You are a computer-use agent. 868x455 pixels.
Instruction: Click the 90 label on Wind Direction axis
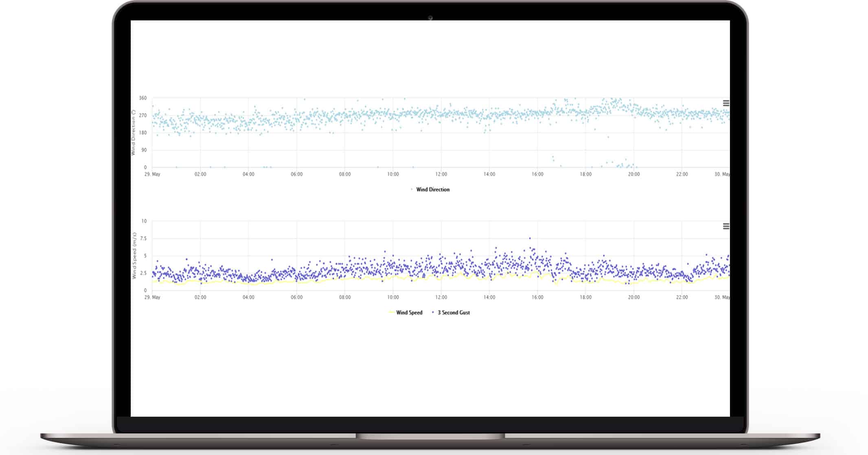coord(144,150)
